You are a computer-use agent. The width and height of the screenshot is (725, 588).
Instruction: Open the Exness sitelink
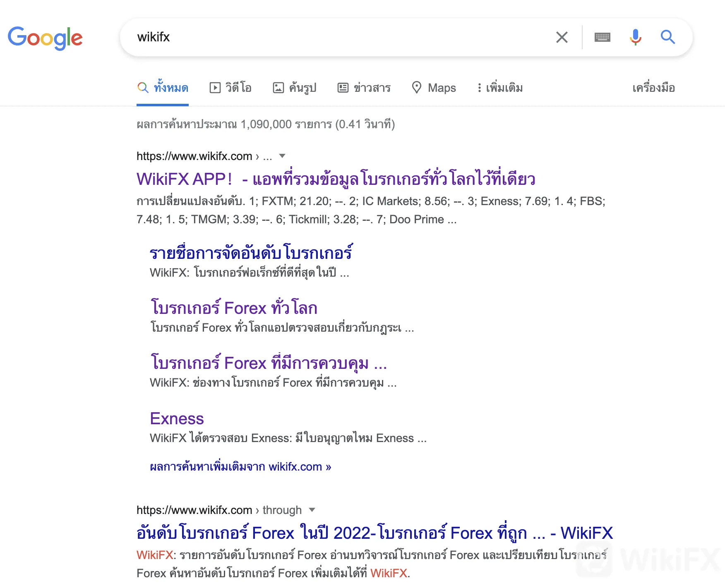point(177,418)
